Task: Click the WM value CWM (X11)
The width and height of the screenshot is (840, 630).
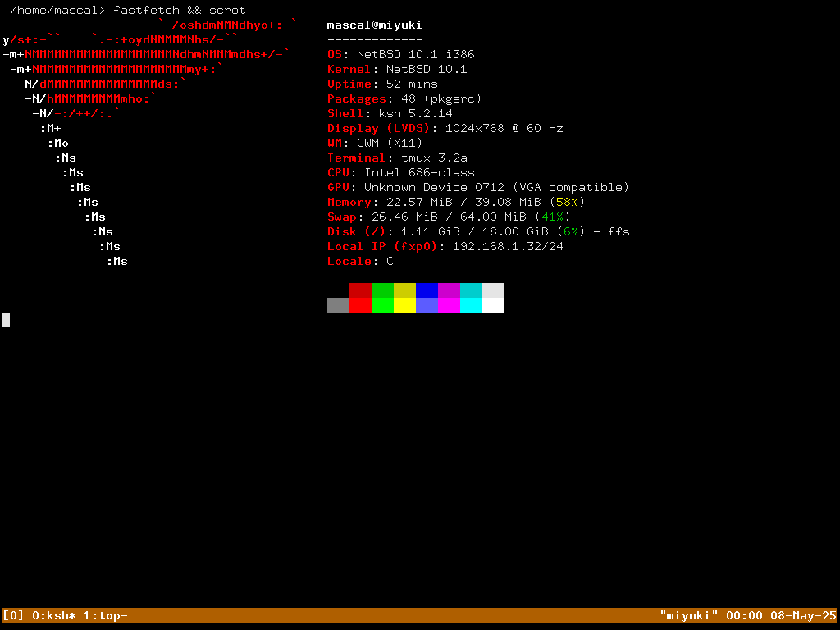Action: [x=390, y=143]
